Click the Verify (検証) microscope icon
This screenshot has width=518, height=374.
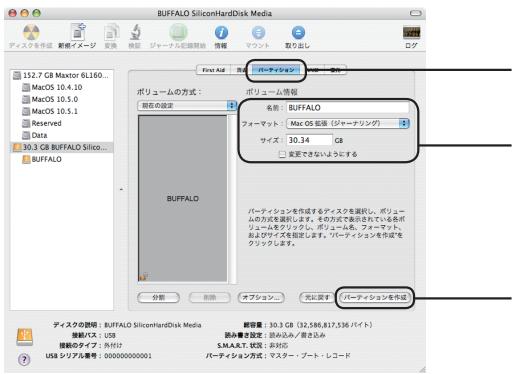[x=135, y=32]
